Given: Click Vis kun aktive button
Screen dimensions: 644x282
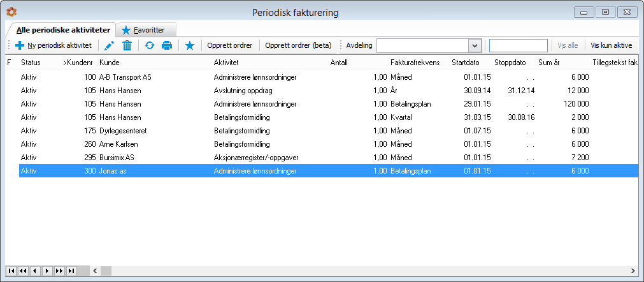Looking at the screenshot, I should (x=611, y=46).
